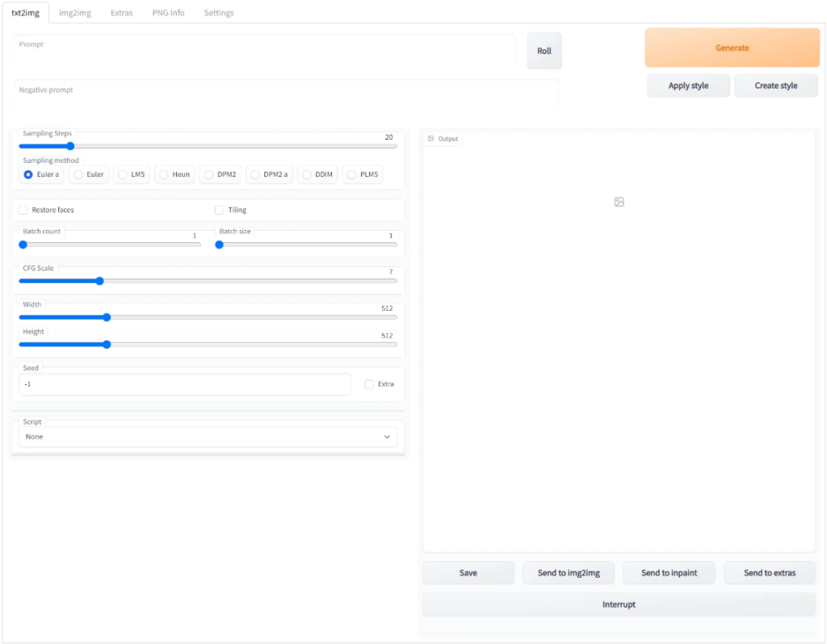Check the Extra seed checkbox
This screenshot has height=644, width=827.
[369, 384]
